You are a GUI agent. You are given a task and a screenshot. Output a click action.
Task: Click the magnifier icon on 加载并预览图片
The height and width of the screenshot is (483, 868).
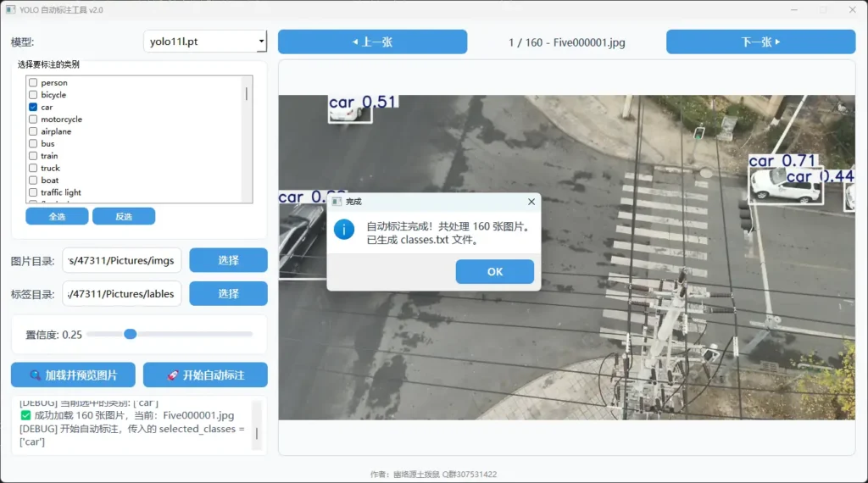point(36,375)
